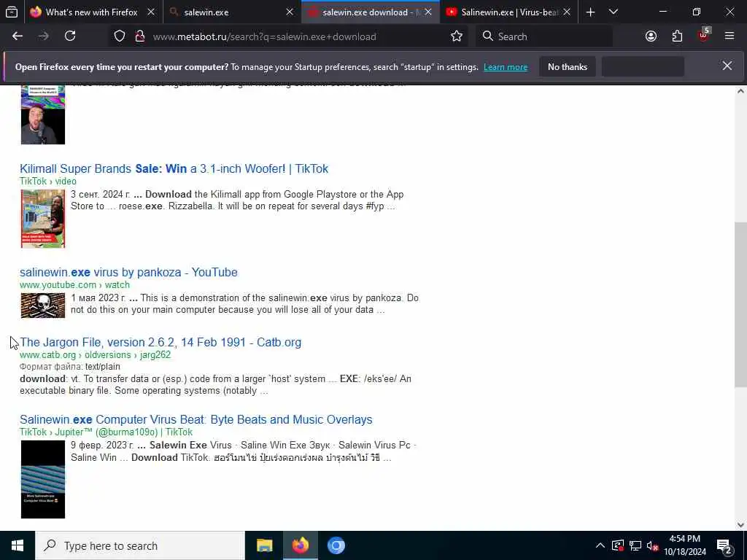Close the What's new with Firefox tab
This screenshot has height=560, width=747.
[151, 12]
